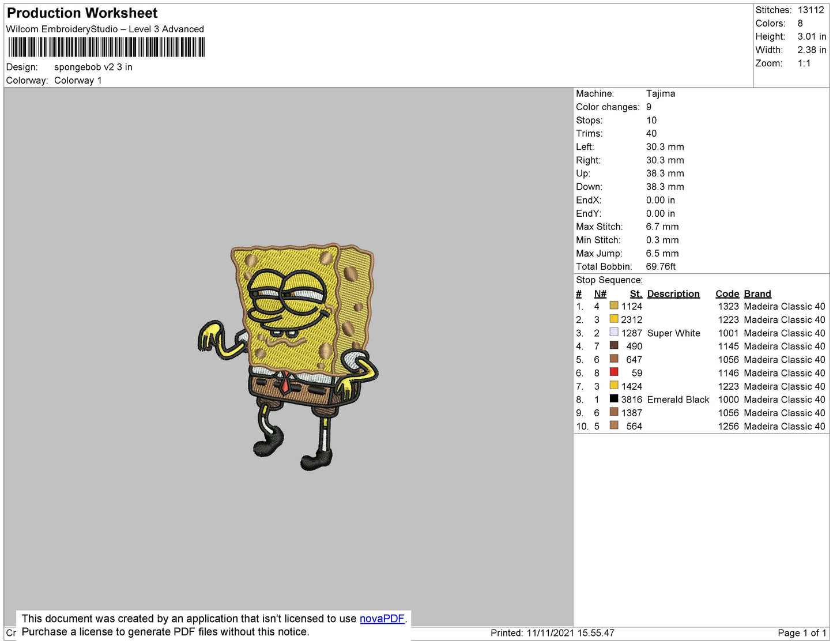Click the Stitches value 13112
833x644 pixels.
click(811, 10)
